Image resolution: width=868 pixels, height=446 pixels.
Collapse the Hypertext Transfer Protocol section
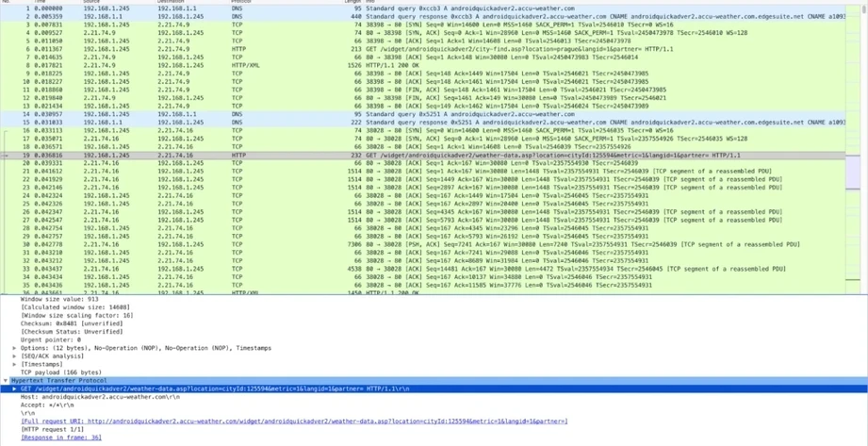[x=6, y=381]
